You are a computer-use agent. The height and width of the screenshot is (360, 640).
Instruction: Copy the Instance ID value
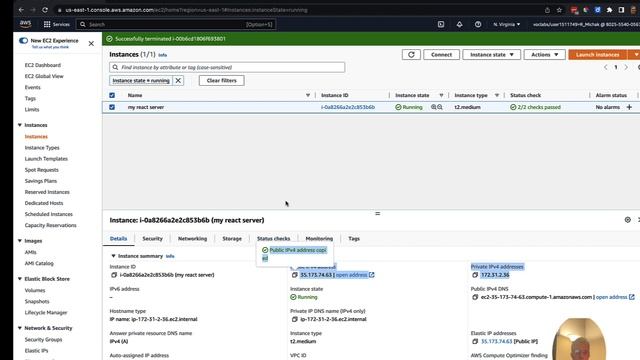click(114, 275)
